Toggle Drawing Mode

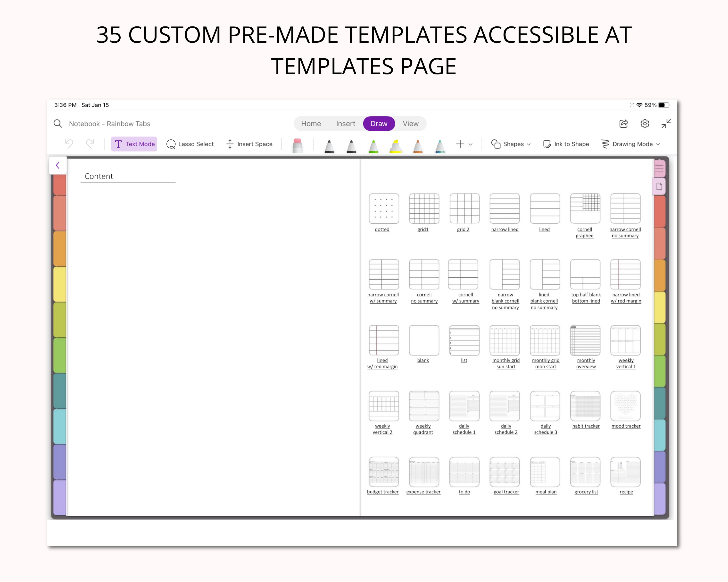(630, 144)
